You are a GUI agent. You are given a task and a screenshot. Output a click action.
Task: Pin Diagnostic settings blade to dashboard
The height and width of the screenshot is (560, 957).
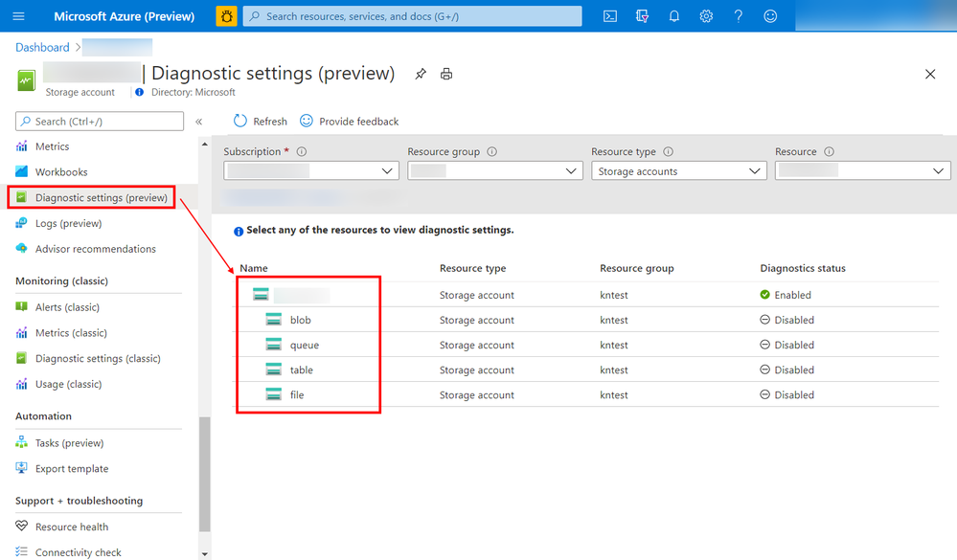tap(421, 75)
